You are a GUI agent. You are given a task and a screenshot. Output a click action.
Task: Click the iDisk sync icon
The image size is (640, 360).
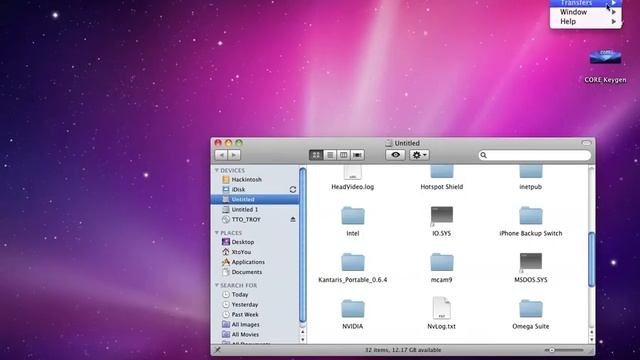click(x=293, y=189)
